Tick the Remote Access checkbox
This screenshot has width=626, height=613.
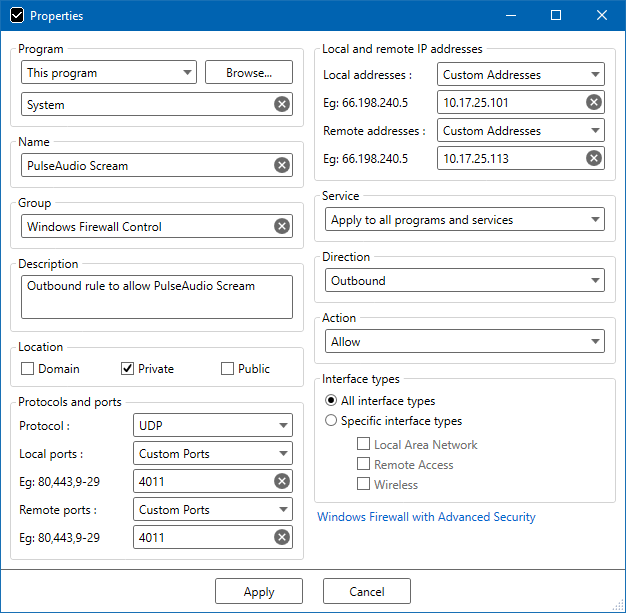click(x=363, y=464)
